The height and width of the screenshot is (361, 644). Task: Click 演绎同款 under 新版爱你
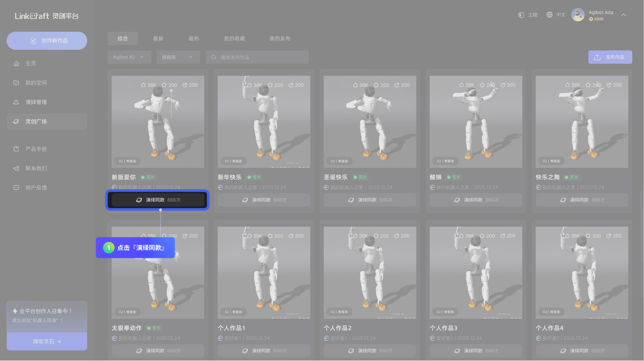(158, 200)
